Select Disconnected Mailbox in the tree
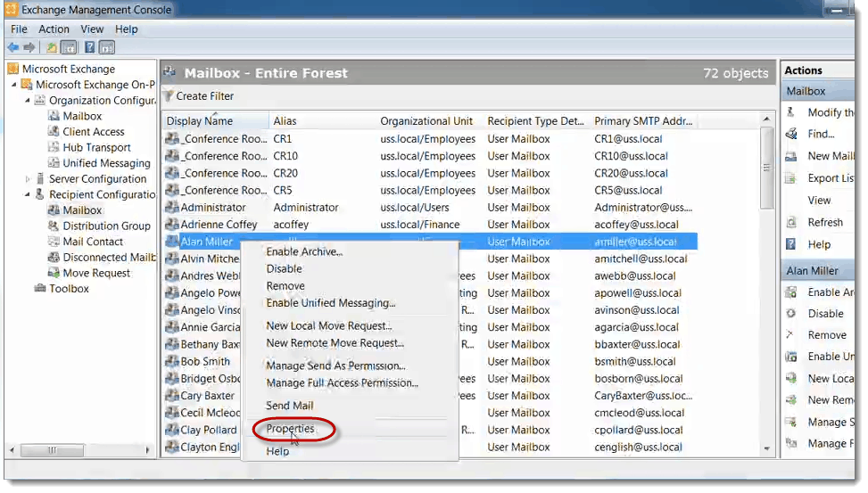 click(109, 258)
